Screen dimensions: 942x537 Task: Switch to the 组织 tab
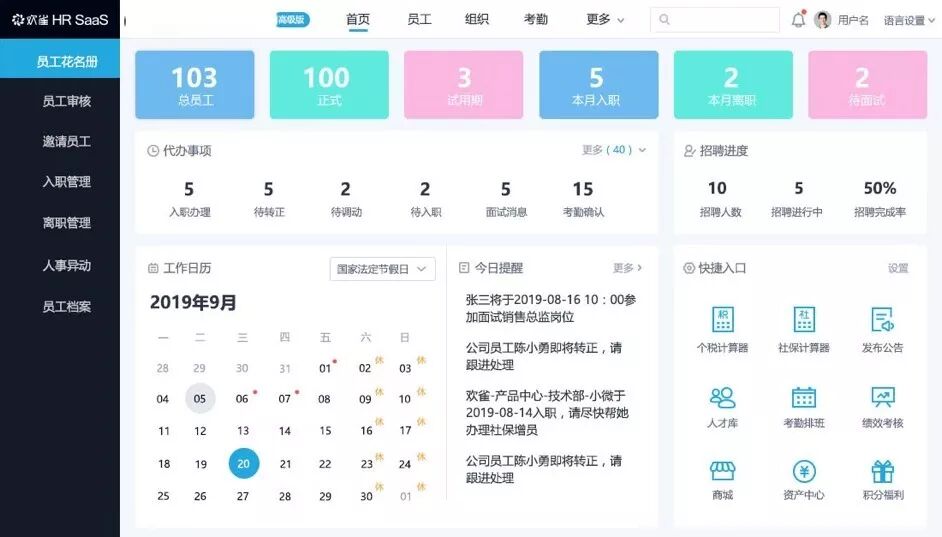[476, 19]
